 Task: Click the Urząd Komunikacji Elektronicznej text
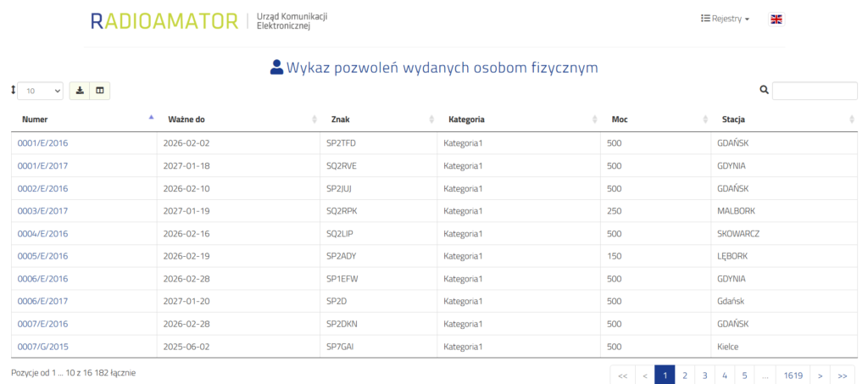tap(292, 21)
